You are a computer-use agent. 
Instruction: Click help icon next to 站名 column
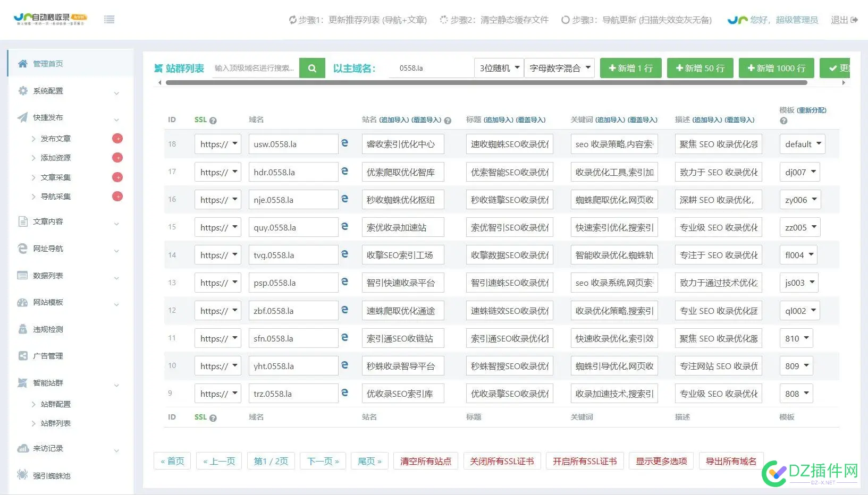(448, 121)
